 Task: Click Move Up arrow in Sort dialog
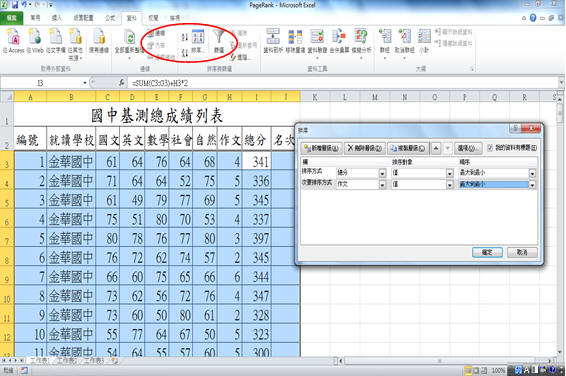436,148
